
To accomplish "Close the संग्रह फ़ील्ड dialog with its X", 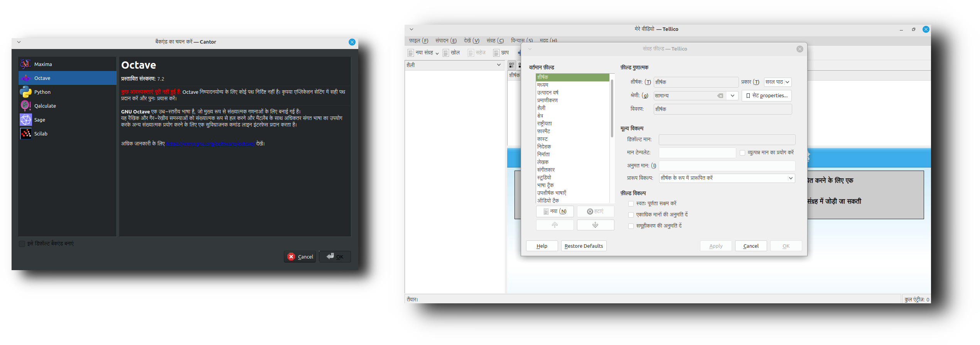I will tap(800, 49).
